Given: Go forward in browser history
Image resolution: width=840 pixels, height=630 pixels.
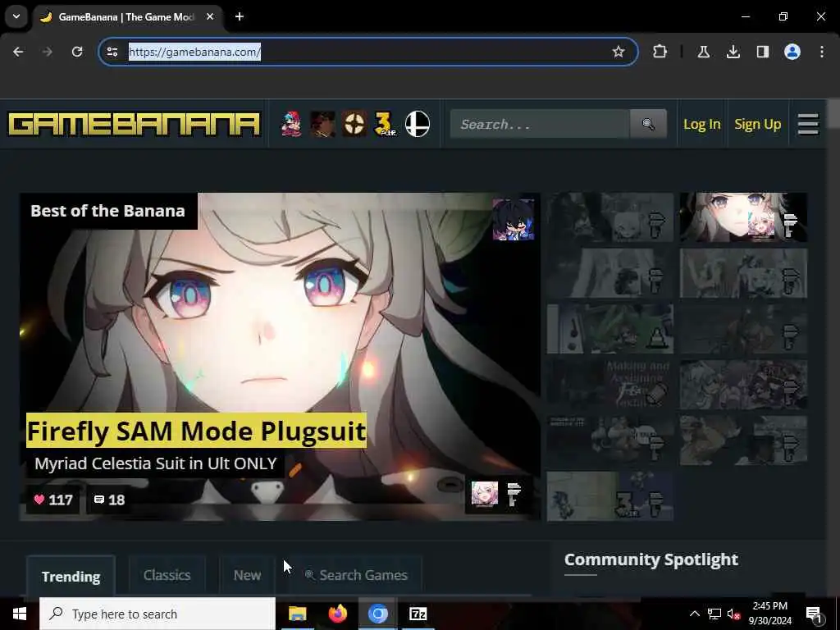Looking at the screenshot, I should [x=47, y=52].
